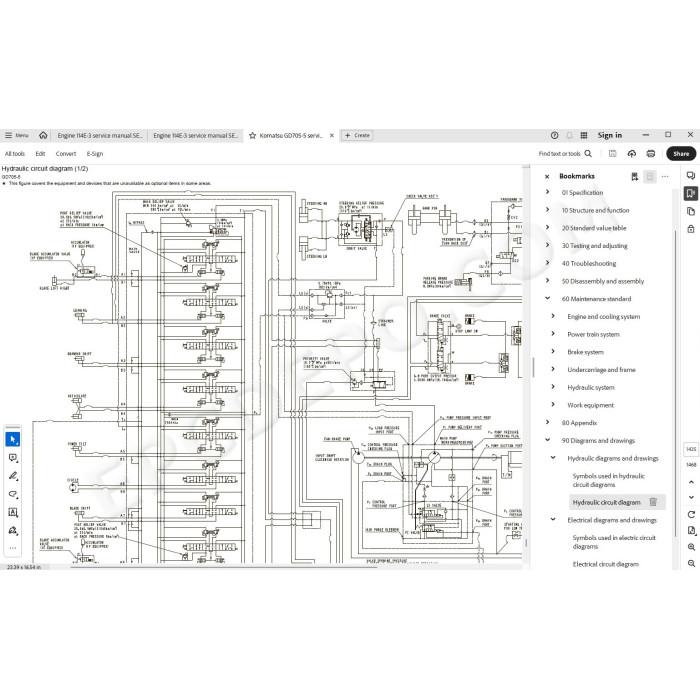
Task: Open the Brake system bookmark
Action: click(585, 352)
